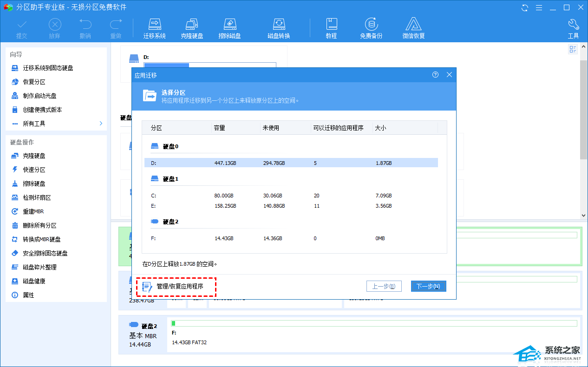This screenshot has width=588, height=367.
Task: Open the 教程 tutorial icon
Action: tap(331, 28)
